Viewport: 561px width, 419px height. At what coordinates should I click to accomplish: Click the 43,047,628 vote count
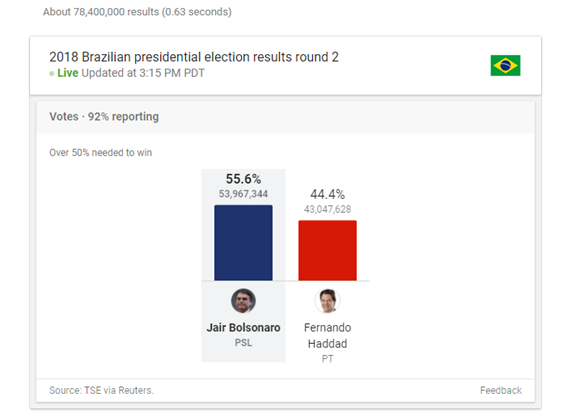pos(327,209)
